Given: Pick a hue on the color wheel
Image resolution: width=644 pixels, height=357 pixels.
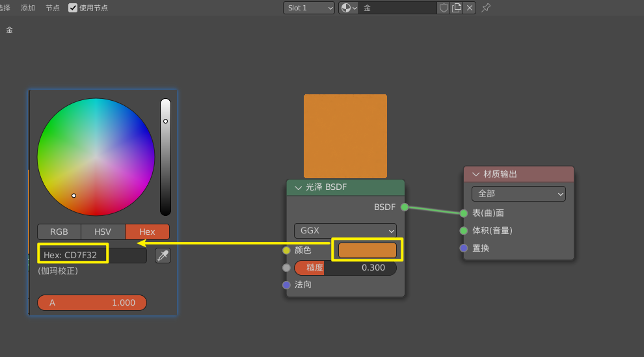Looking at the screenshot, I should point(96,157).
